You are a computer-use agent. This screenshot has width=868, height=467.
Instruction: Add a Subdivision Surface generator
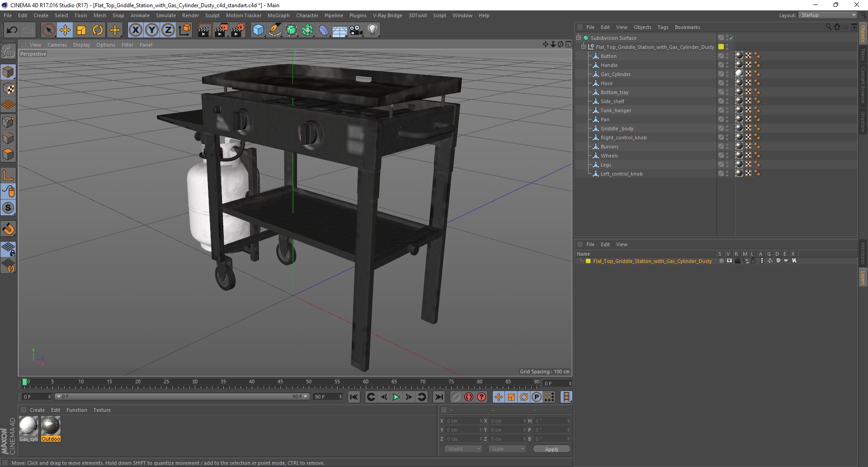(291, 30)
